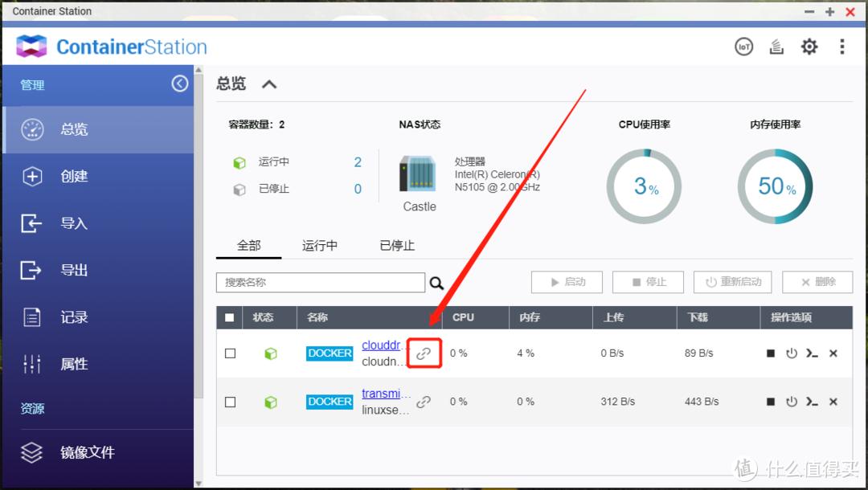Collapse the 管理 sidebar with the circular arrow
868x490 pixels.
click(x=178, y=83)
